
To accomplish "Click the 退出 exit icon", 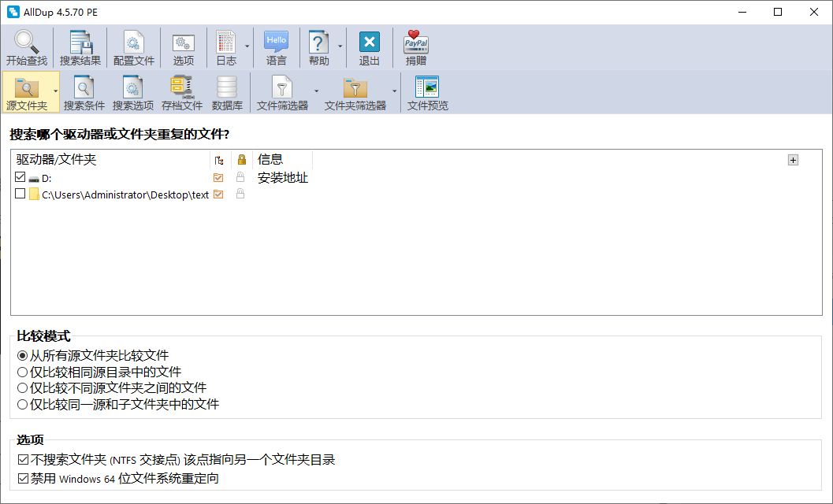I will point(369,43).
